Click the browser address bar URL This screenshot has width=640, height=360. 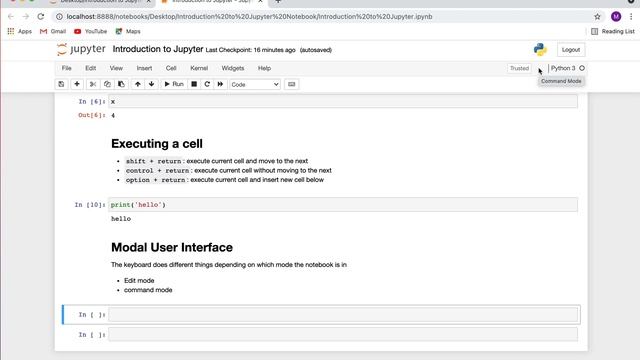(x=249, y=17)
